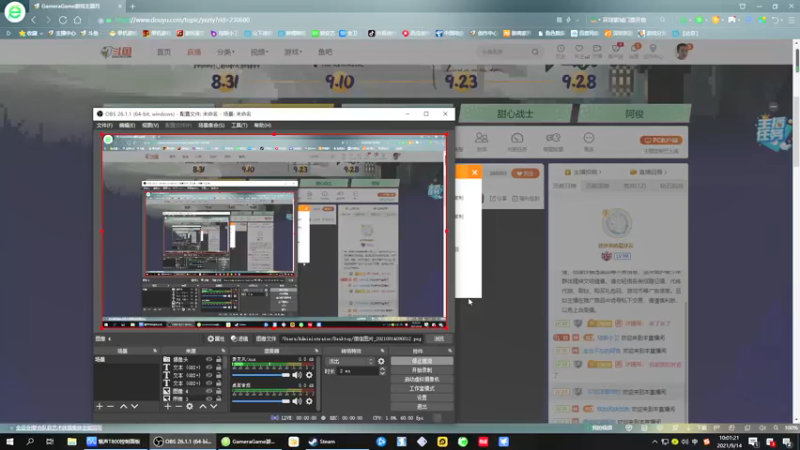This screenshot has height=450, width=800.
Task: Mute the 桌面音频 speaker icon
Action: (x=297, y=401)
